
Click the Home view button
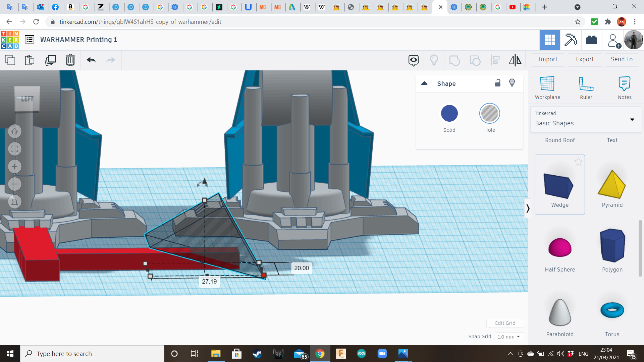click(15, 131)
